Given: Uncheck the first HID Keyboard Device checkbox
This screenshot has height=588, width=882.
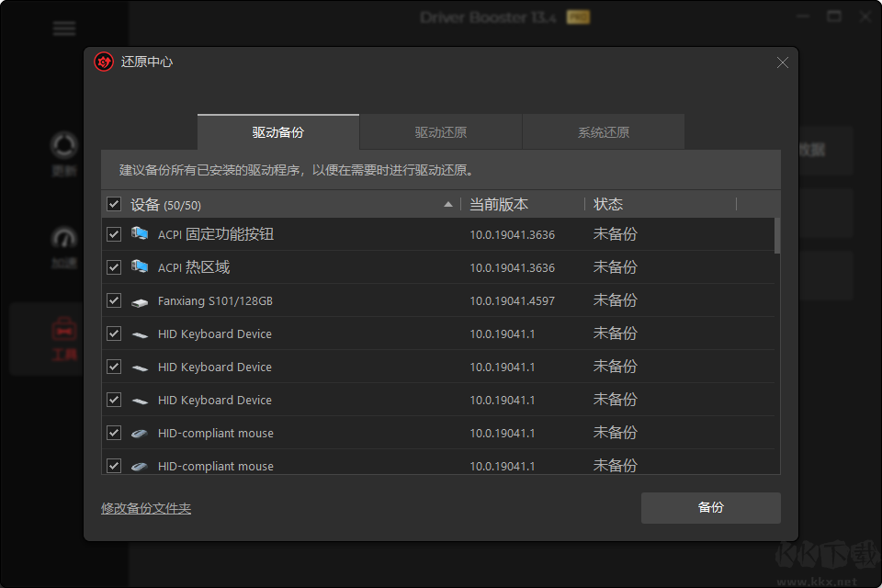Looking at the screenshot, I should coord(114,334).
